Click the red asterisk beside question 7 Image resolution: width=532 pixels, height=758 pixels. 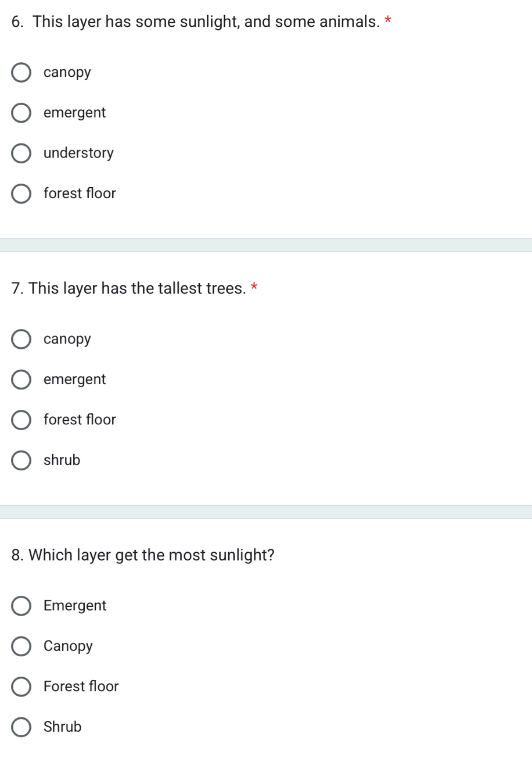click(x=254, y=288)
